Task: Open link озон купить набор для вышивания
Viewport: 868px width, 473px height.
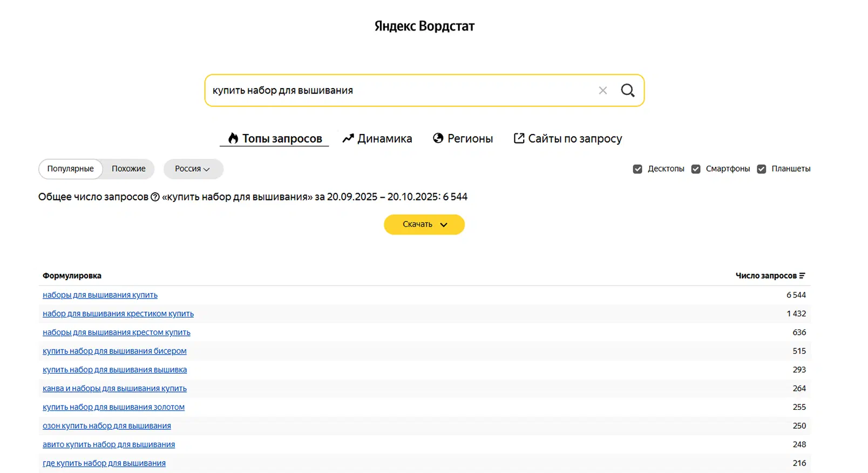Action: (107, 426)
